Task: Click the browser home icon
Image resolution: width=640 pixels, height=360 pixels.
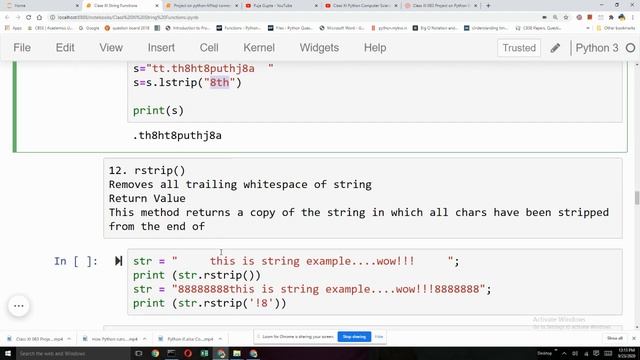Action: pyautogui.click(x=39, y=18)
